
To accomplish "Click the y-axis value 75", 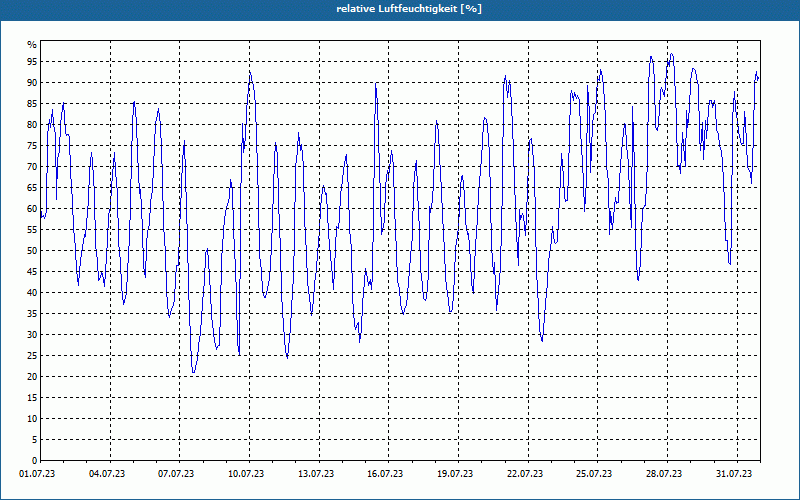I will pos(32,145).
